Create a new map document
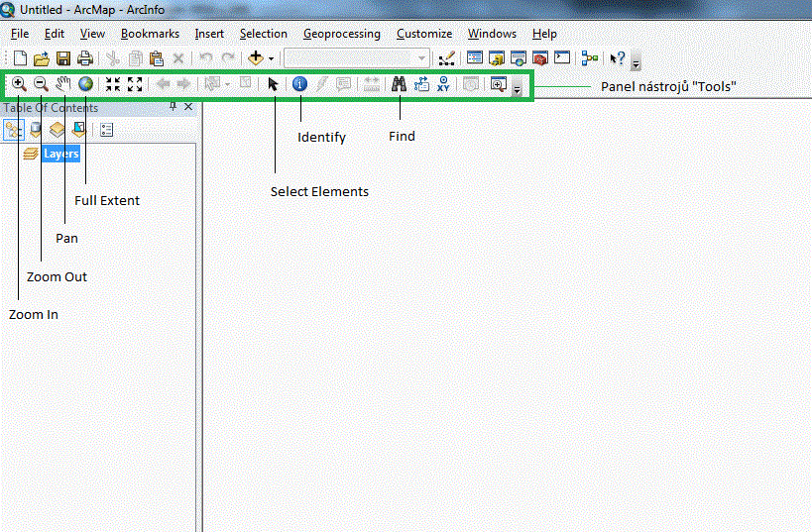The width and height of the screenshot is (812, 532). 20,58
